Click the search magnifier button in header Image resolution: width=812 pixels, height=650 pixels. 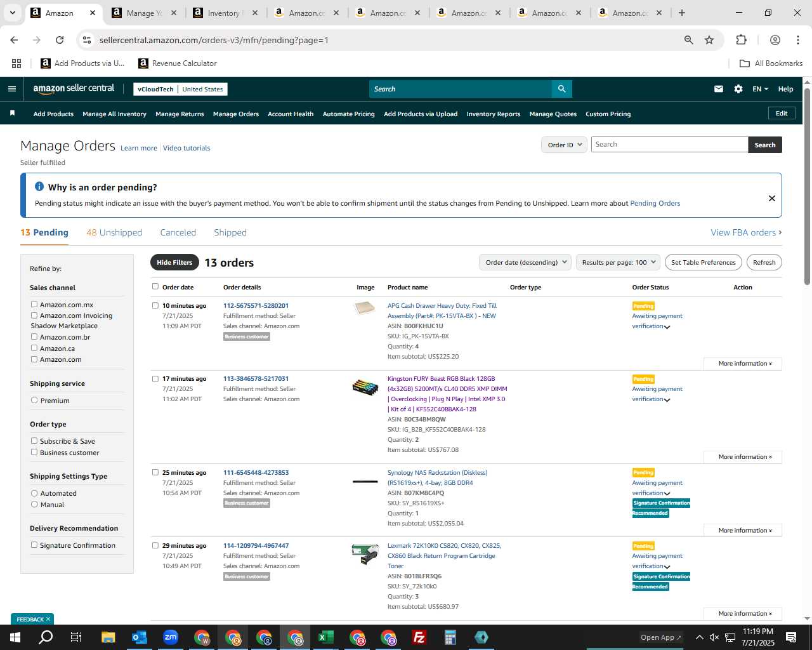click(x=561, y=89)
